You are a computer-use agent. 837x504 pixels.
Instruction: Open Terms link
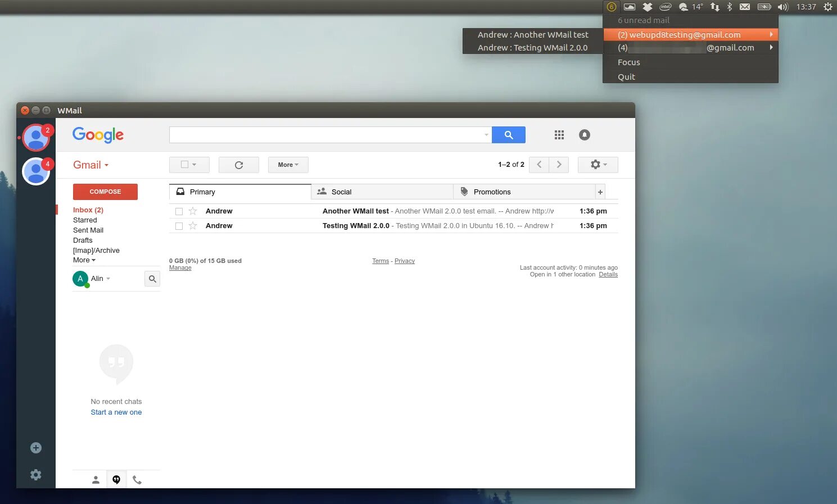381,261
